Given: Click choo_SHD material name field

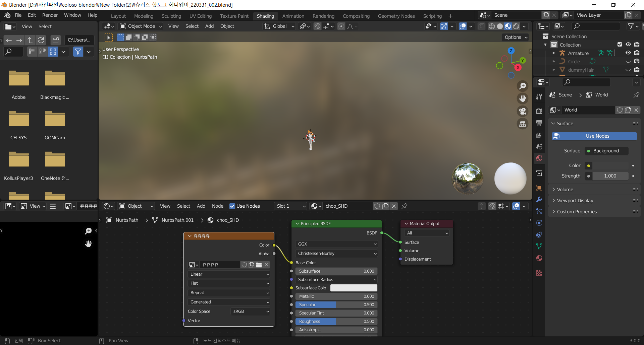Looking at the screenshot, I should (347, 206).
